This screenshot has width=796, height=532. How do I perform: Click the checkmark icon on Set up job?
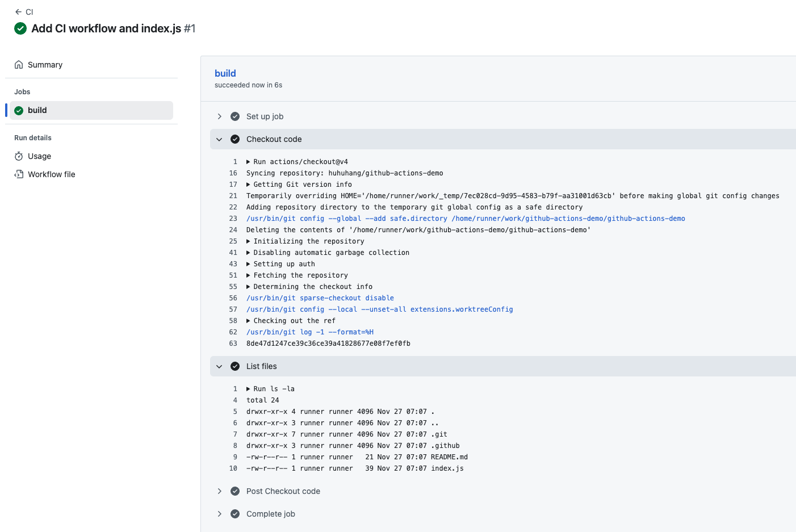coord(235,116)
